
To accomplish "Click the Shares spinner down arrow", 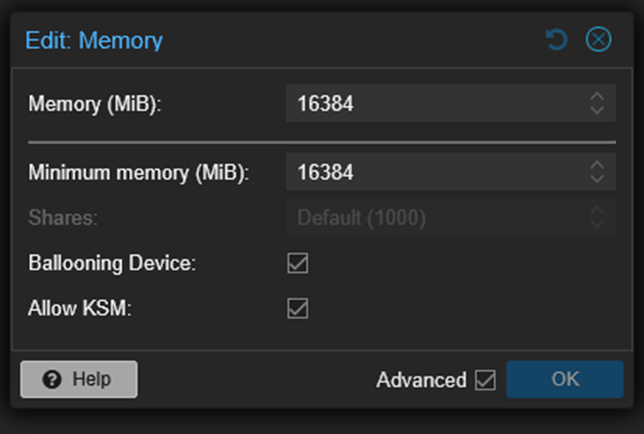I will click(x=597, y=224).
